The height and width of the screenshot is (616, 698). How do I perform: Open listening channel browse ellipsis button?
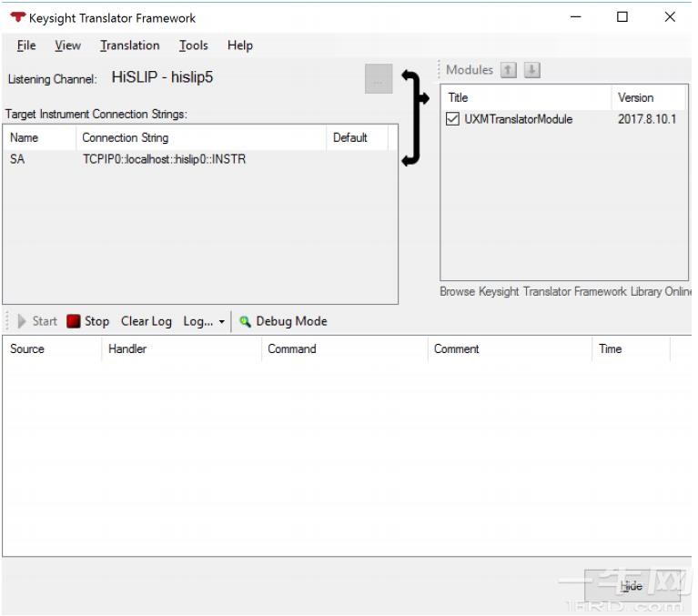coord(379,79)
